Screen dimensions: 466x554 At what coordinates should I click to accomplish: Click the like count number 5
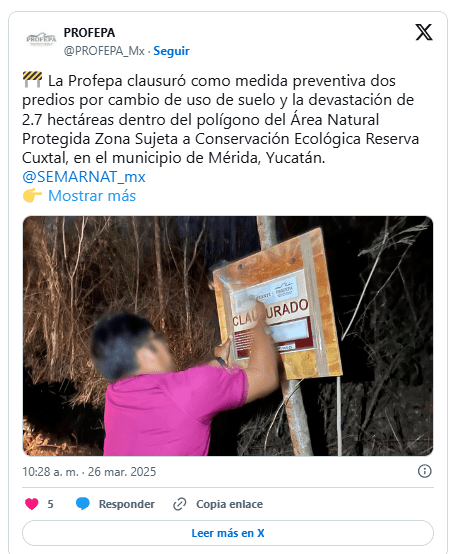pyautogui.click(x=51, y=504)
